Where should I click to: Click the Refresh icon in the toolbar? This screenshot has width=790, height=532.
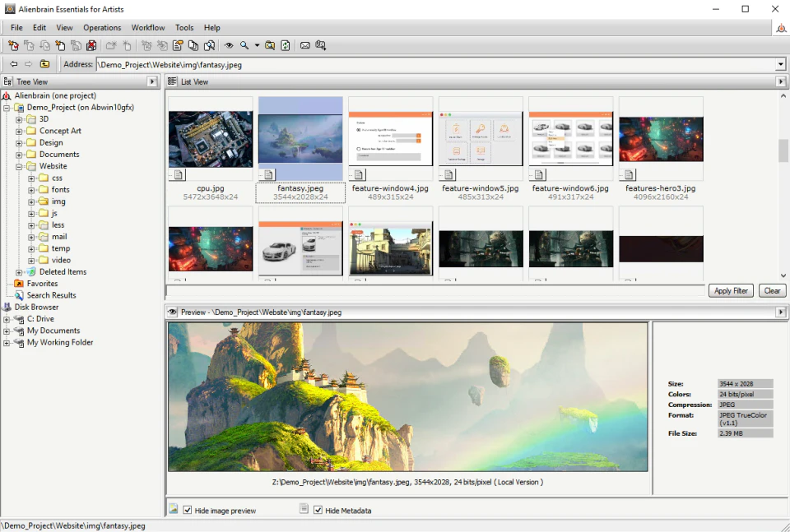tap(284, 46)
